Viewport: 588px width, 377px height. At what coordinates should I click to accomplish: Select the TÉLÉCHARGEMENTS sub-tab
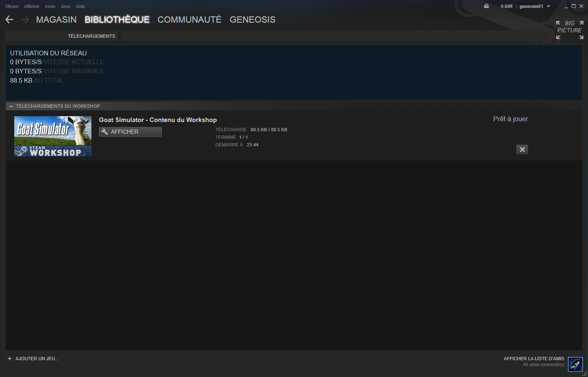[91, 36]
